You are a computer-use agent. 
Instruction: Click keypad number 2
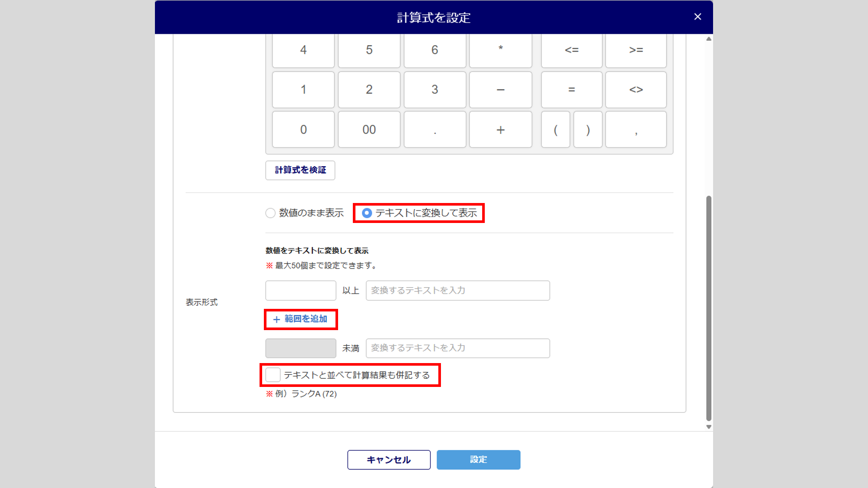[x=369, y=89]
